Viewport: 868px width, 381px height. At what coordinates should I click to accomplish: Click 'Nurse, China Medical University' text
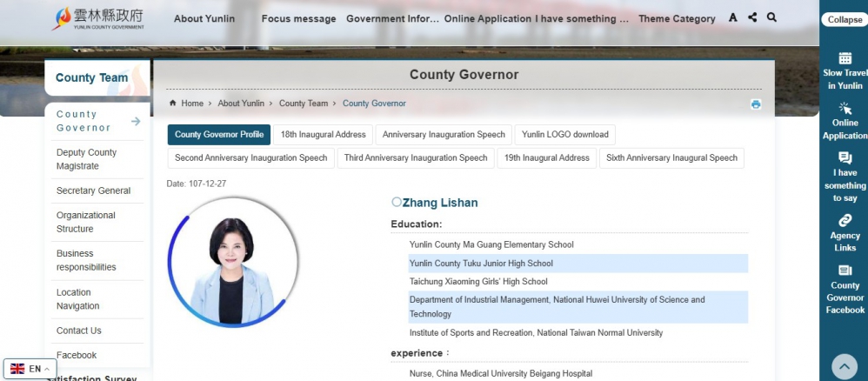[x=501, y=374]
